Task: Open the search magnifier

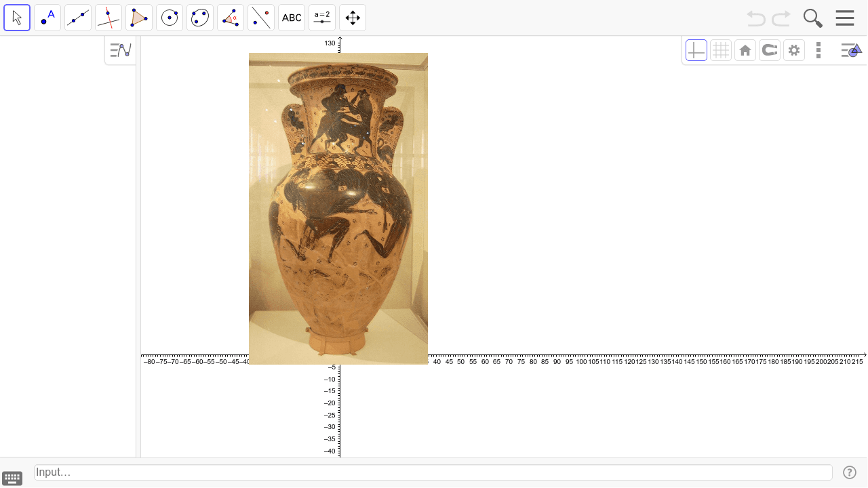Action: [x=812, y=18]
